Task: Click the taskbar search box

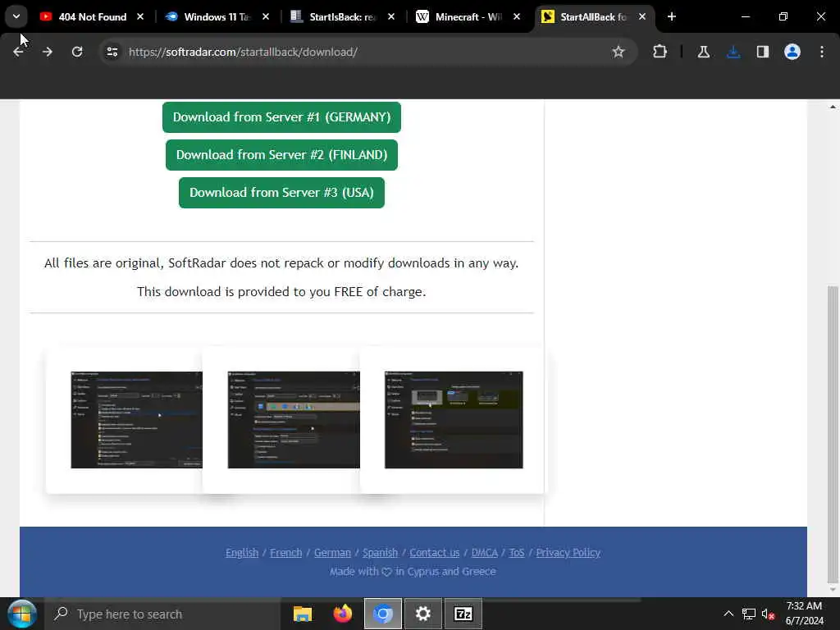Action: coord(163,614)
